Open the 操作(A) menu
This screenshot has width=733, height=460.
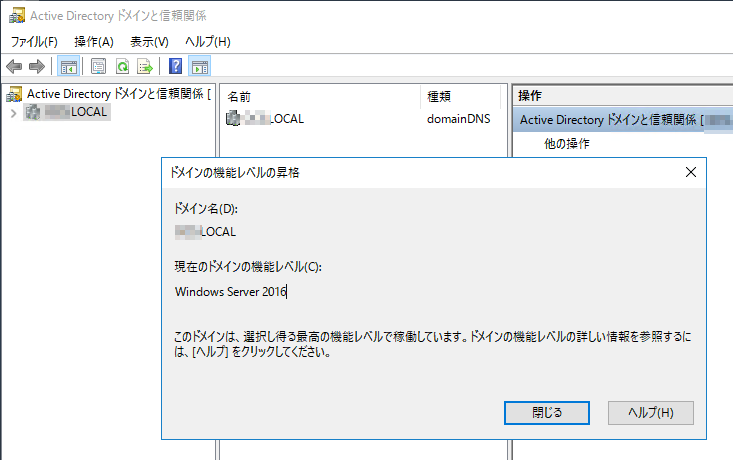(93, 42)
